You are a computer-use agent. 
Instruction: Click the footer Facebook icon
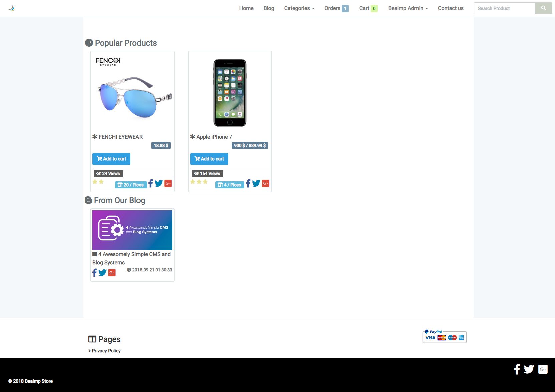[517, 369]
